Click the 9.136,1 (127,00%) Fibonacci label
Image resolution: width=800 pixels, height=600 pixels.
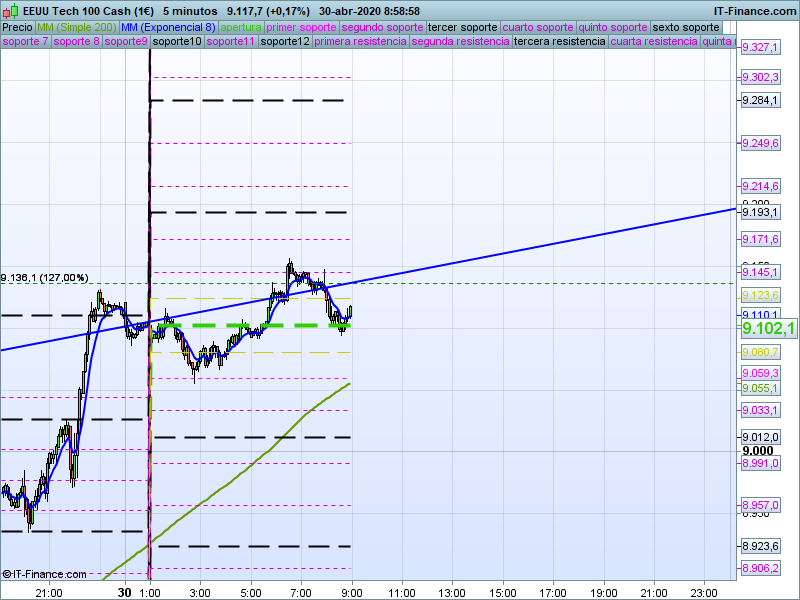coord(44,278)
